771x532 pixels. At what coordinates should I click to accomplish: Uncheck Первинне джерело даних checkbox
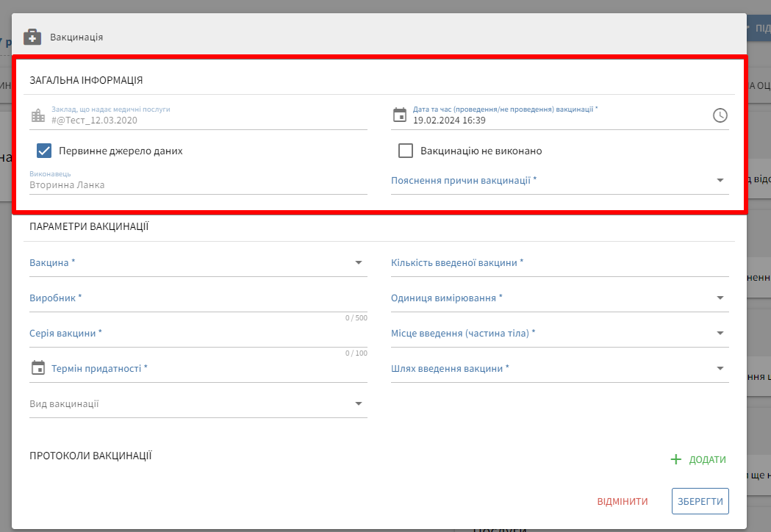click(x=44, y=151)
